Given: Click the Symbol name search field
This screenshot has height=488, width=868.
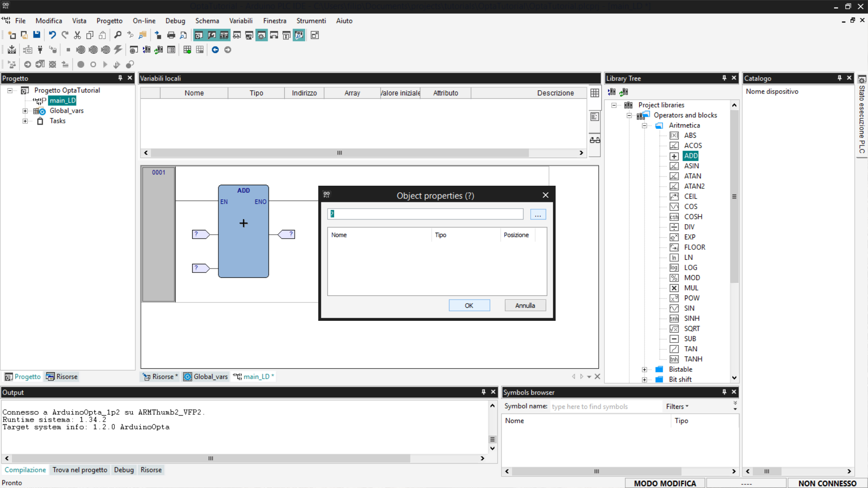Looking at the screenshot, I should (606, 406).
